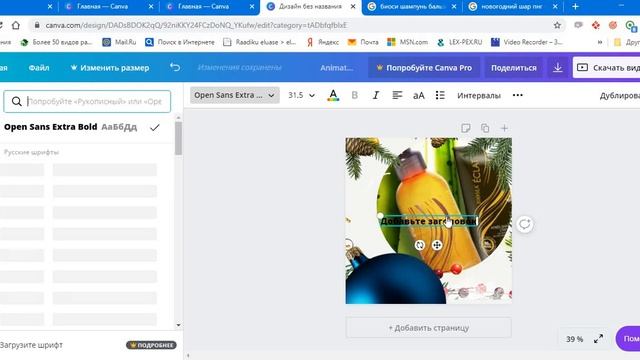This screenshot has width=640, height=360.
Task: Open Mail.Ru bookmark
Action: 119,42
